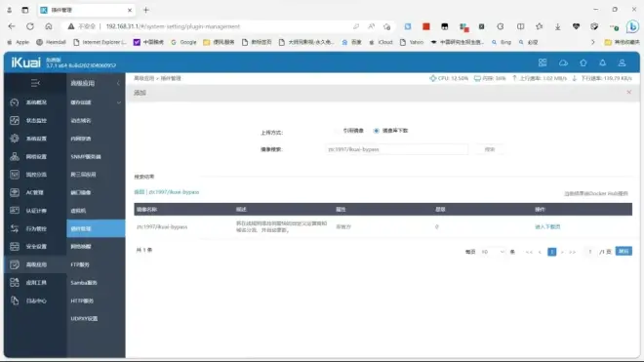This screenshot has width=644, height=362.
Task: Open 高级应用 icon in sidebar
Action: click(x=15, y=264)
